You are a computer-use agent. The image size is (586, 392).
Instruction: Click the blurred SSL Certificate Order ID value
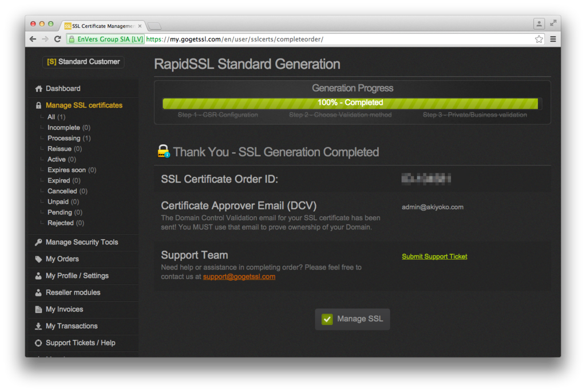426,179
